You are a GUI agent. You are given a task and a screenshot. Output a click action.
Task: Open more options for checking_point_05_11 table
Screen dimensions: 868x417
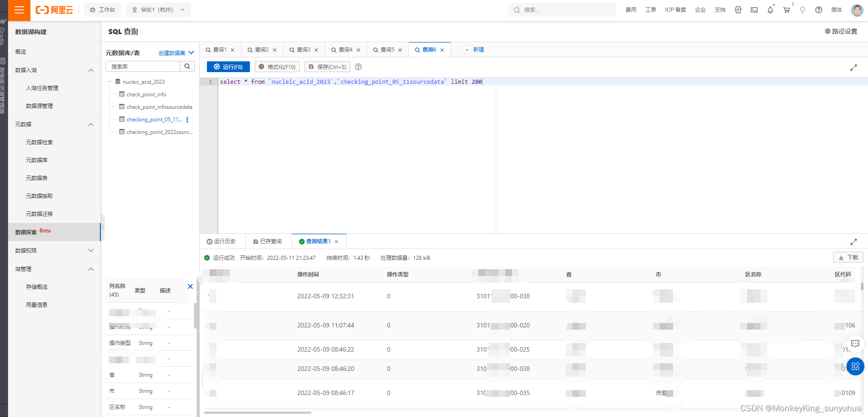(187, 120)
